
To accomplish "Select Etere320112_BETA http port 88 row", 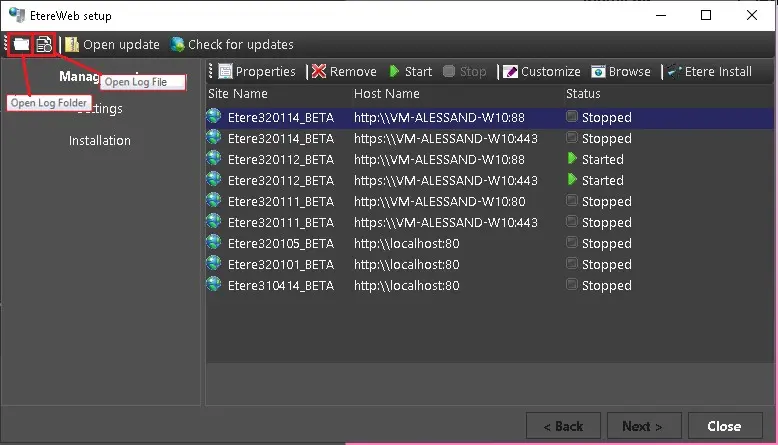I will click(490, 159).
